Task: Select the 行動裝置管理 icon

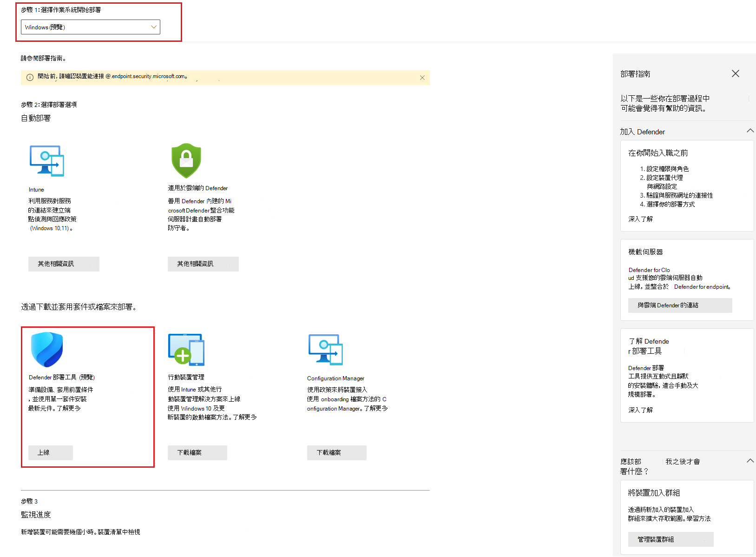Action: point(186,350)
